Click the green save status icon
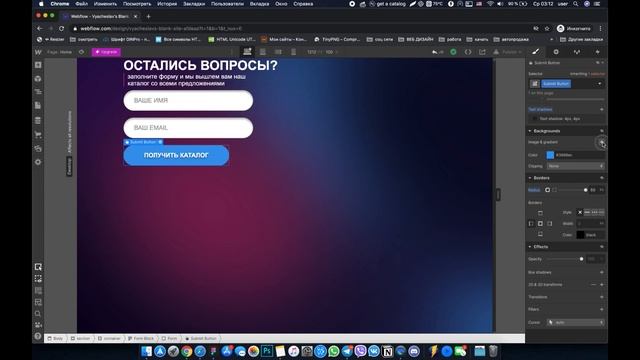Image resolution: width=640 pixels, height=360 pixels. [453, 52]
